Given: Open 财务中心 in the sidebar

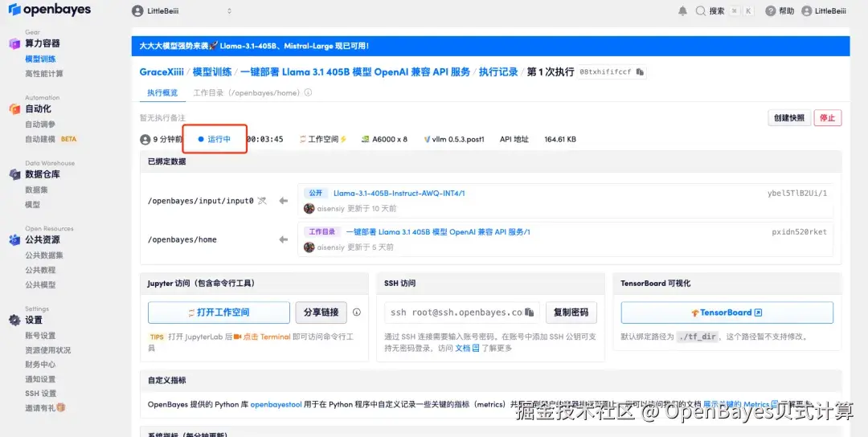Looking at the screenshot, I should [x=40, y=365].
